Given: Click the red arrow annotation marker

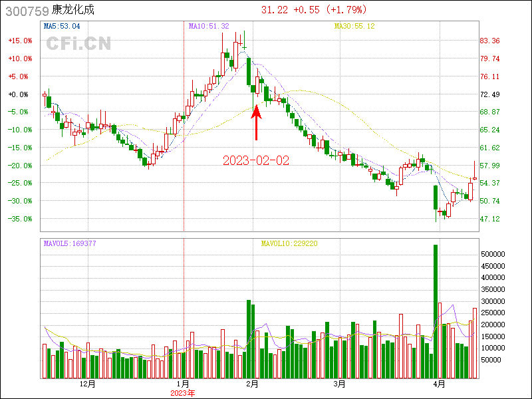Looking at the screenshot, I should pos(257,122).
